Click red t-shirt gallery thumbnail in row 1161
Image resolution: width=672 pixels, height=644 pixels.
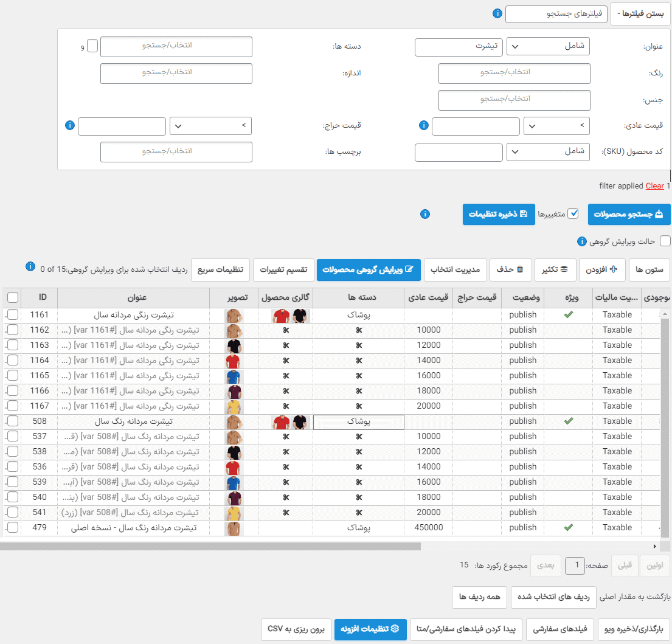pyautogui.click(x=281, y=316)
